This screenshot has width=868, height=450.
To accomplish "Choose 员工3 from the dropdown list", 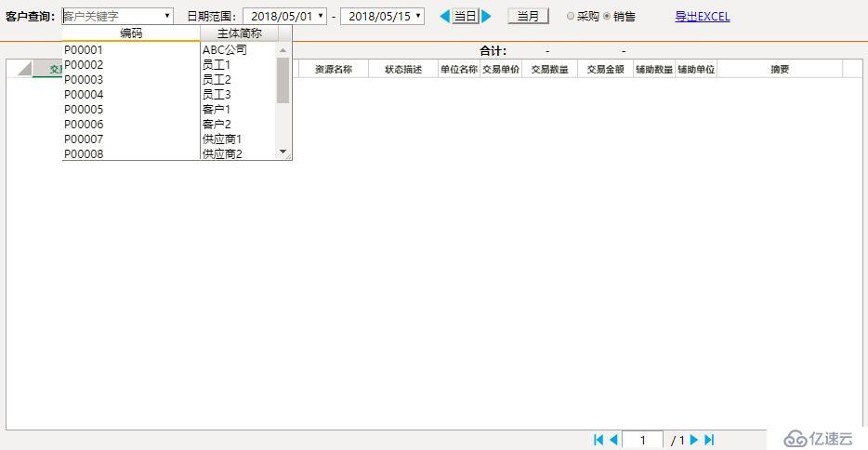I will click(217, 95).
